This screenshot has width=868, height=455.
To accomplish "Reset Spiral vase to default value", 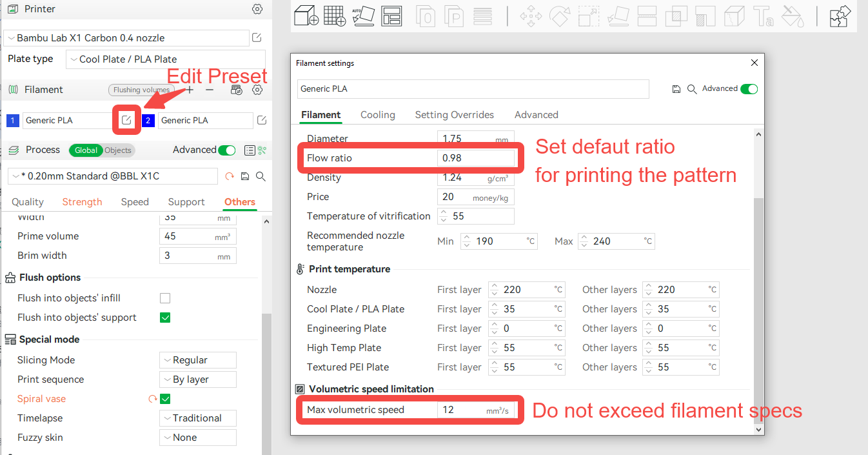I will click(153, 399).
